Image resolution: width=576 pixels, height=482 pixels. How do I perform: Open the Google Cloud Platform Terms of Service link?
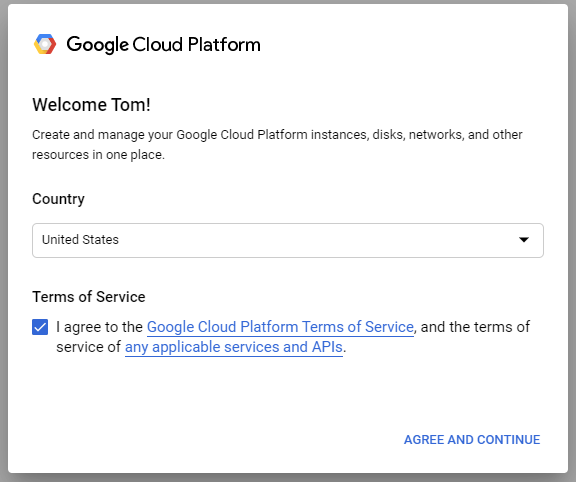280,327
